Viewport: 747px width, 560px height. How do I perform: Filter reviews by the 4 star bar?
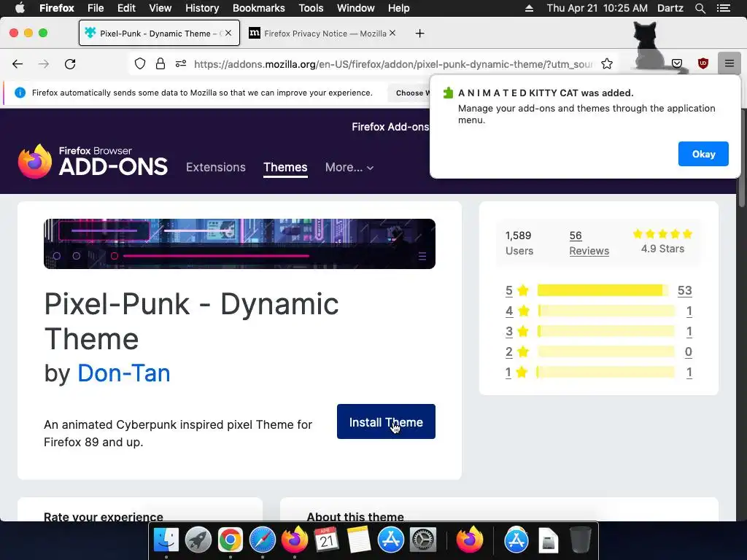click(606, 311)
